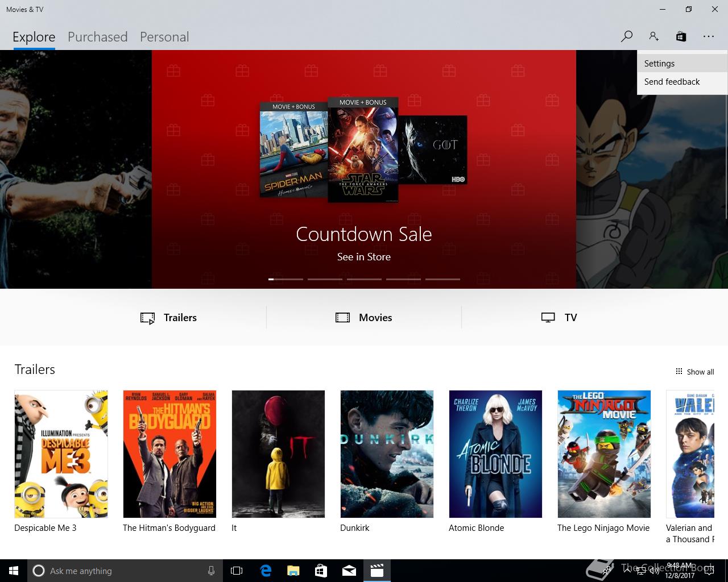Click See in Store link

pos(364,257)
